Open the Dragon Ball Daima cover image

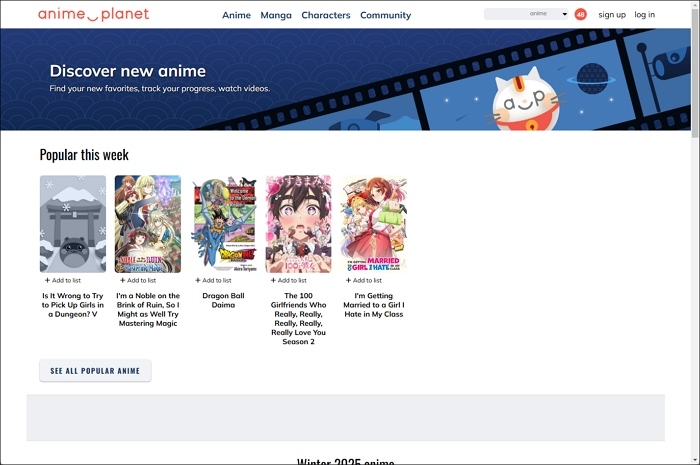click(x=223, y=224)
